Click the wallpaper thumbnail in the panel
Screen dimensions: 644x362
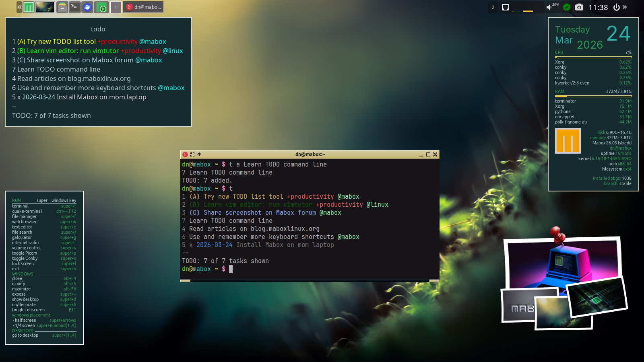pos(45,7)
